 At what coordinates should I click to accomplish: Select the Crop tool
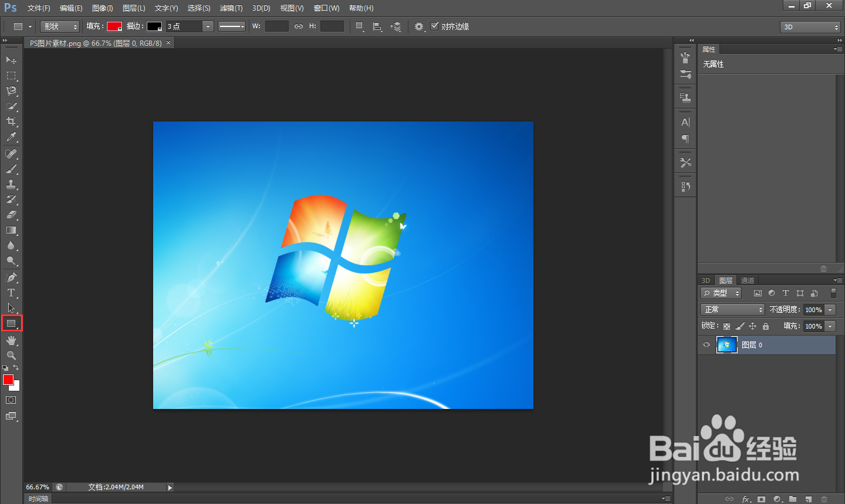click(x=11, y=121)
